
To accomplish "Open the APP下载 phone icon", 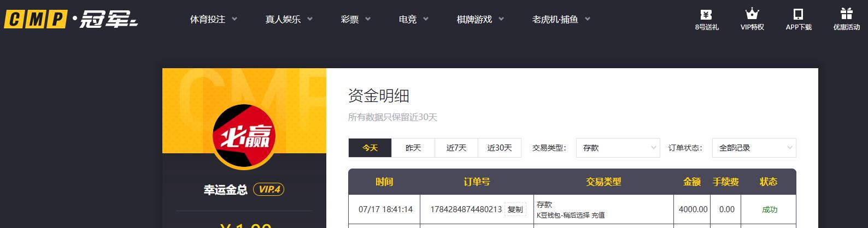I will [799, 14].
